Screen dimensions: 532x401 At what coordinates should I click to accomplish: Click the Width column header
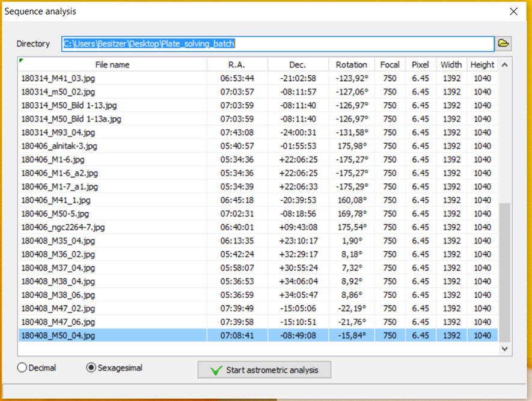point(451,65)
